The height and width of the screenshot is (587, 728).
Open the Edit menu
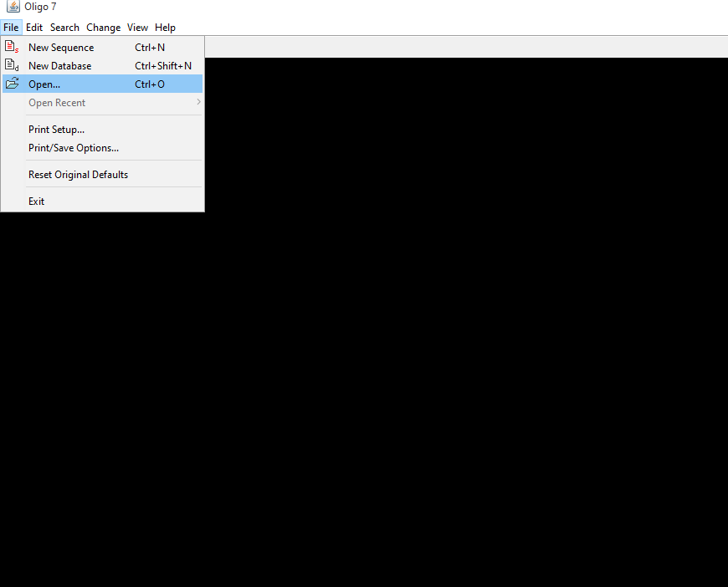(x=34, y=28)
